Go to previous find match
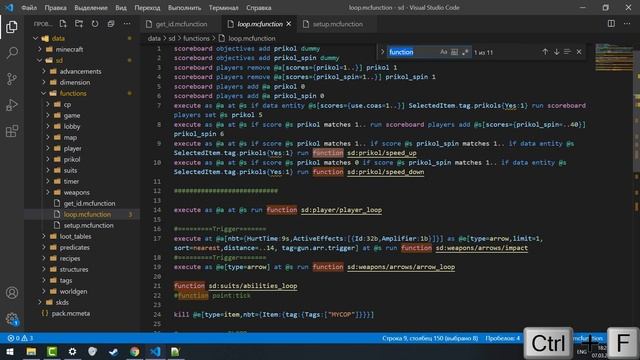Screen dimensions: 640x360 tap(545, 52)
